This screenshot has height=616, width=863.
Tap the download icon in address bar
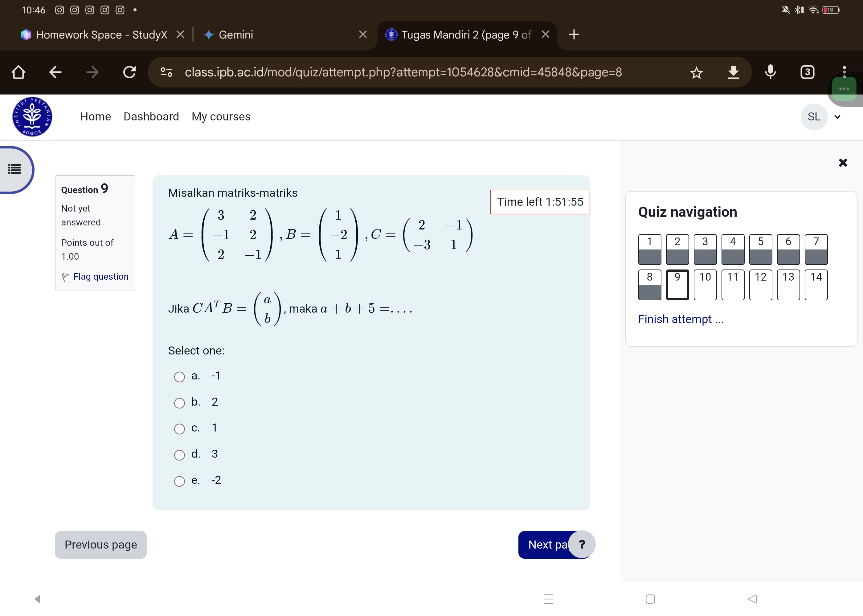(733, 72)
